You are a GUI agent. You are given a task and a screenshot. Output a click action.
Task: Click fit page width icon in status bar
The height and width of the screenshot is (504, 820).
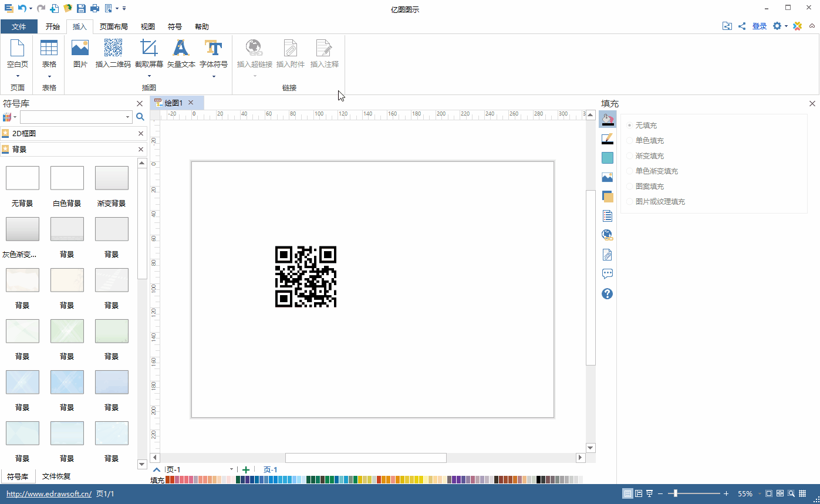pos(780,494)
